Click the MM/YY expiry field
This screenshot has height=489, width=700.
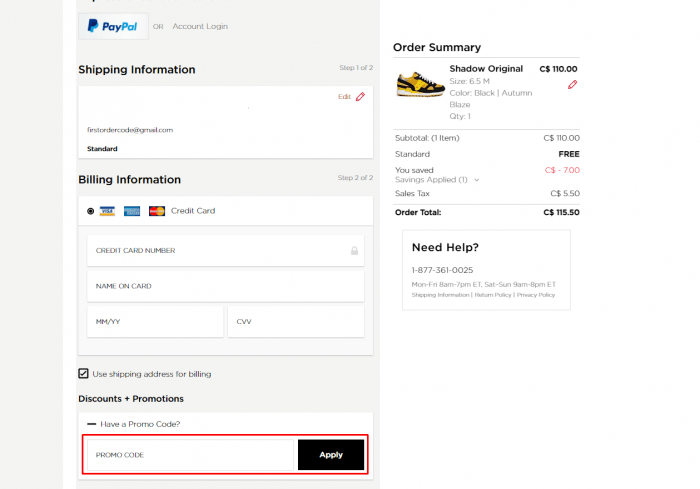click(x=155, y=322)
